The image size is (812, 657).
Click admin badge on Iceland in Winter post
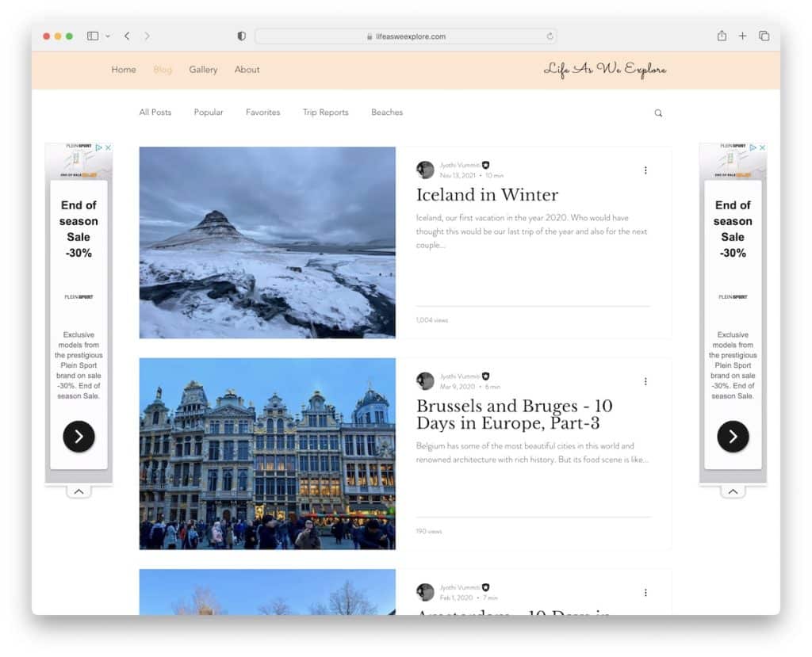coord(486,165)
